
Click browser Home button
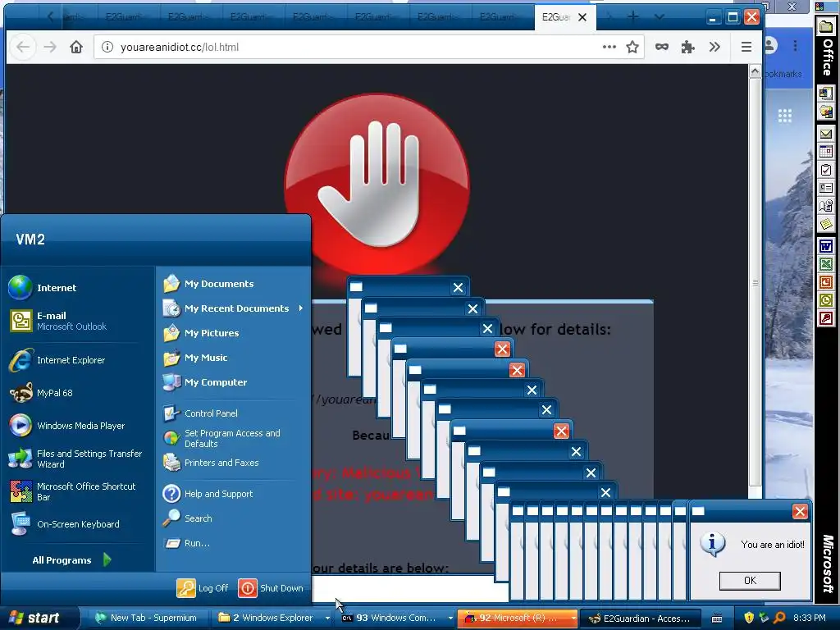pyautogui.click(x=76, y=47)
